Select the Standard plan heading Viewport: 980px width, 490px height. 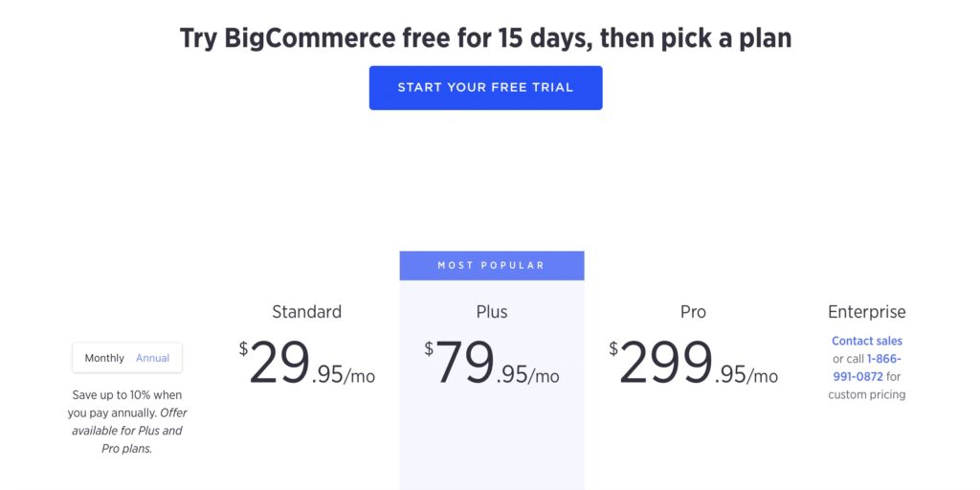pos(307,311)
